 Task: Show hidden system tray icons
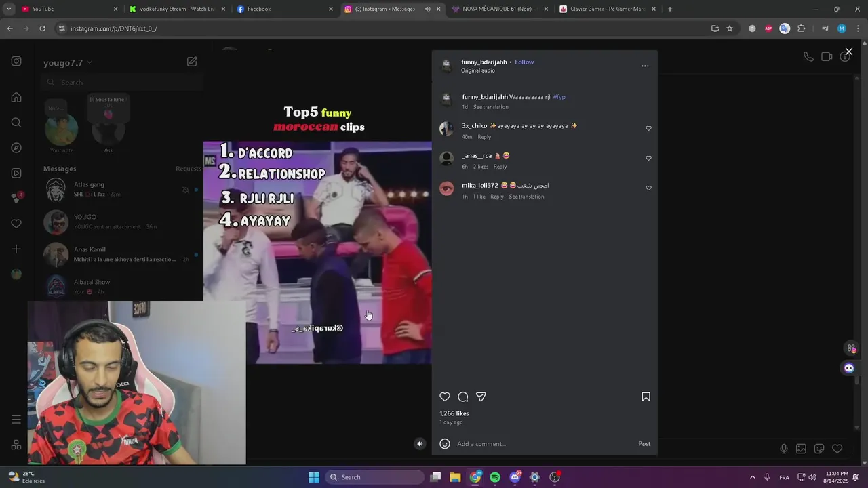(x=752, y=477)
